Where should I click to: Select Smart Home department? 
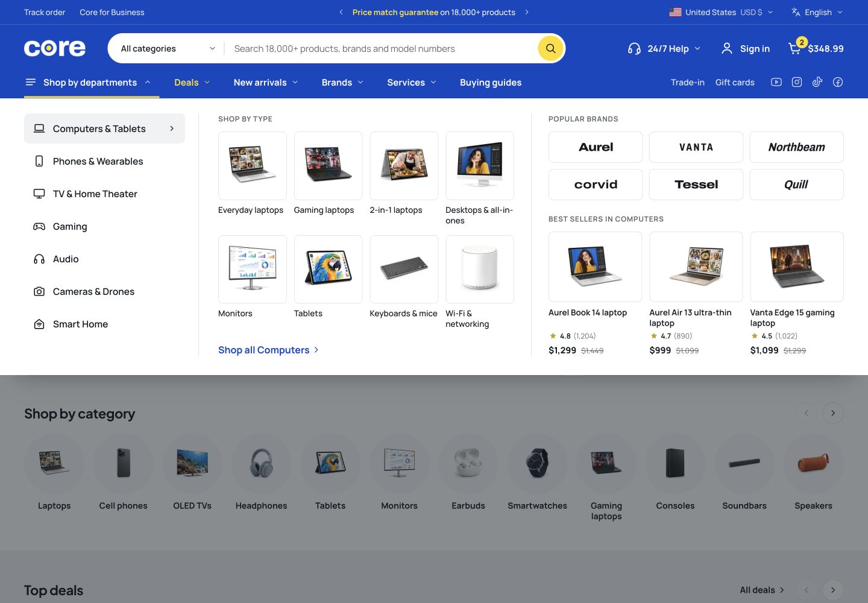tap(104, 324)
